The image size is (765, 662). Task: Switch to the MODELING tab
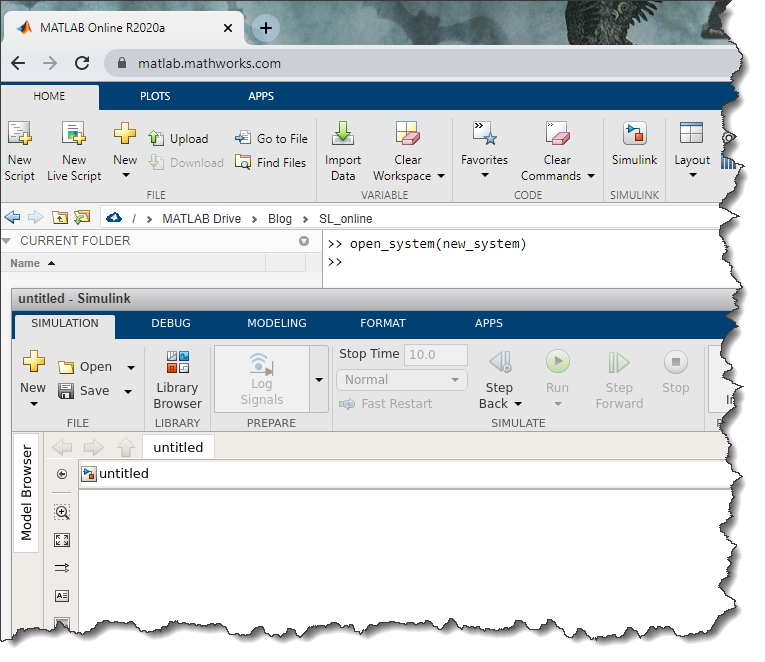(x=279, y=323)
